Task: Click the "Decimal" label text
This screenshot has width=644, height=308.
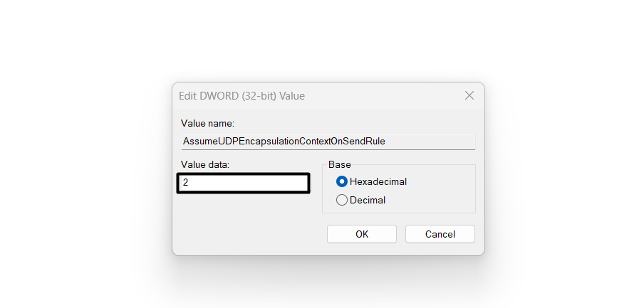Action: (368, 201)
